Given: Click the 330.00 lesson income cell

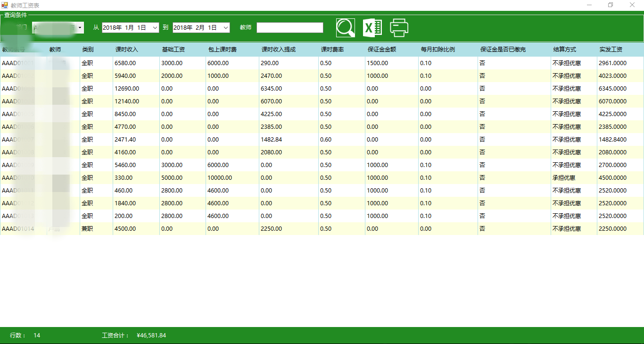Looking at the screenshot, I should pos(136,178).
